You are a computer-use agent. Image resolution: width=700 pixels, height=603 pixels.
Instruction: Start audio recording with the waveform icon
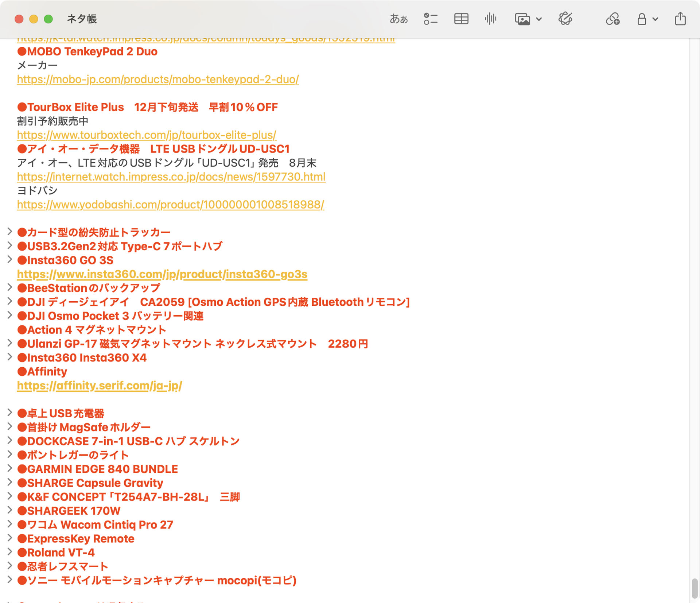[x=491, y=19]
